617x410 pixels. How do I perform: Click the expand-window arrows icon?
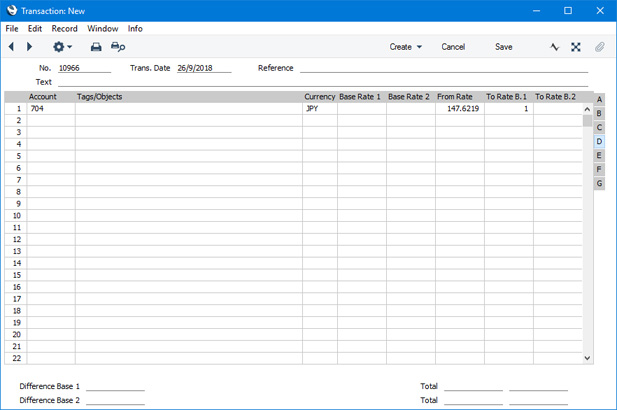[x=576, y=47]
